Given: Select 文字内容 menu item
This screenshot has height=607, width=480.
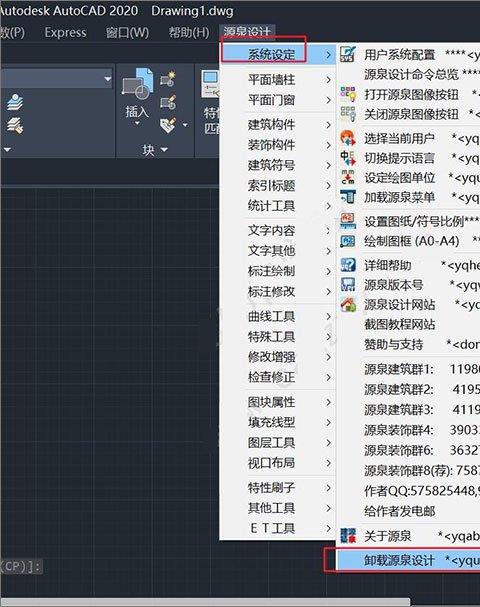Looking at the screenshot, I should click(x=278, y=231).
